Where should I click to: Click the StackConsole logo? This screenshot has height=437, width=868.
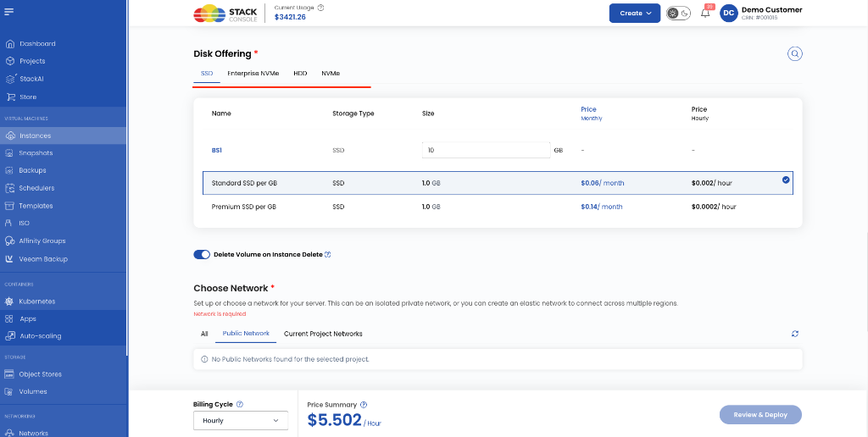coord(225,14)
